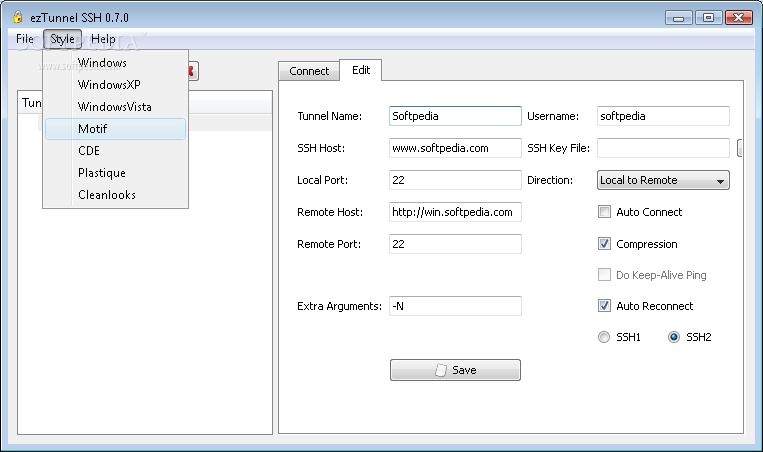763x452 pixels.
Task: Choose the Windows style
Action: pos(115,63)
